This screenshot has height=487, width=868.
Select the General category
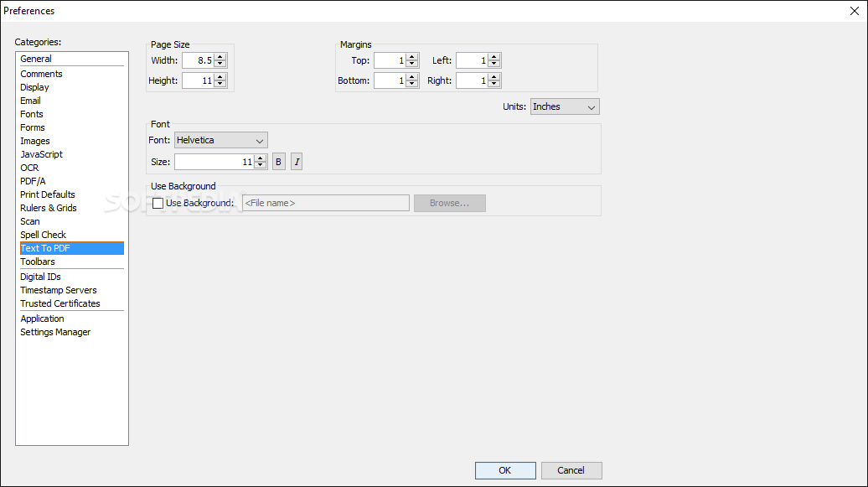point(72,59)
